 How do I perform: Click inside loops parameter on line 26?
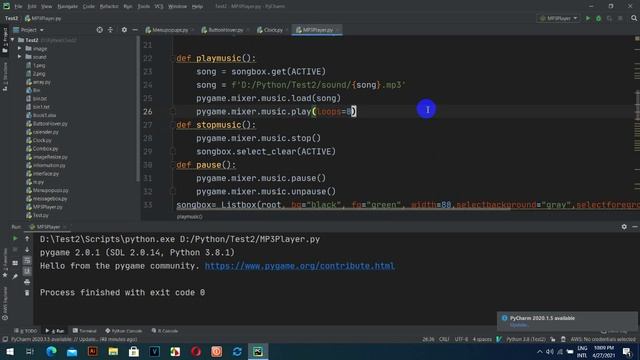[329, 111]
